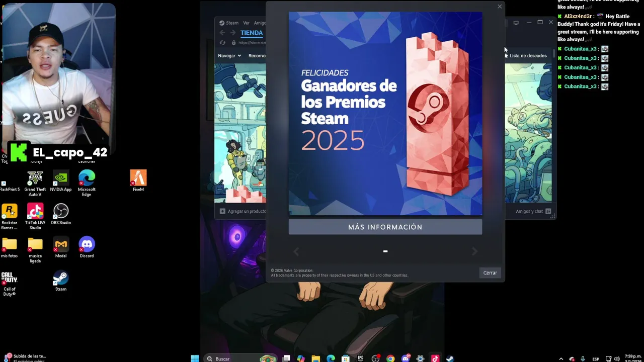This screenshot has width=644, height=362.
Task: Launch FiveM from the desktop
Action: [138, 181]
